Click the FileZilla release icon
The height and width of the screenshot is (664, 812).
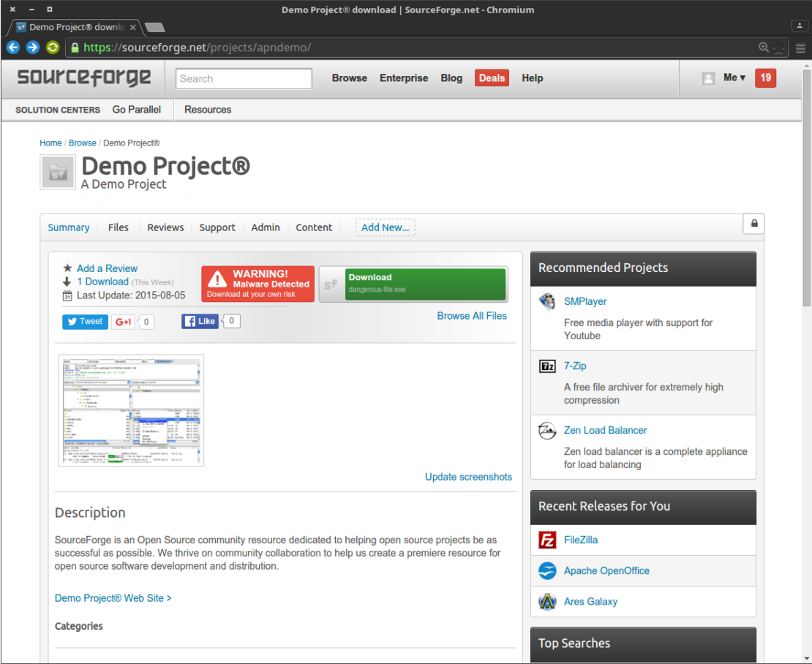point(547,540)
